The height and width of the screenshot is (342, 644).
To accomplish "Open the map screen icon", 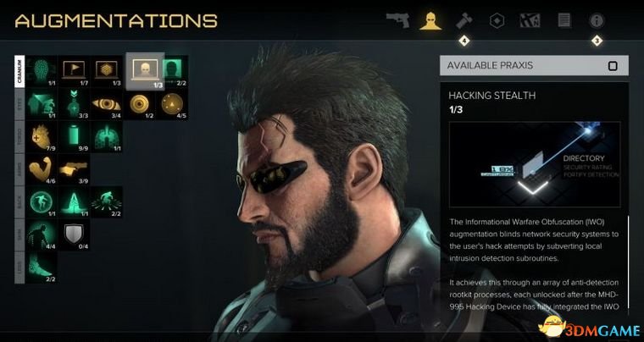I will [x=530, y=20].
